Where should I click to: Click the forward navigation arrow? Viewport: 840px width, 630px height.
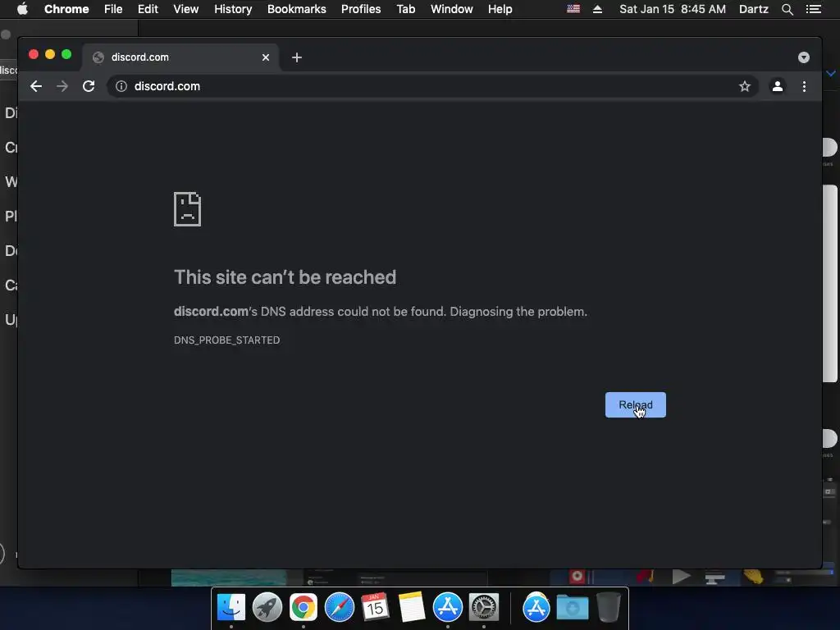(x=62, y=86)
